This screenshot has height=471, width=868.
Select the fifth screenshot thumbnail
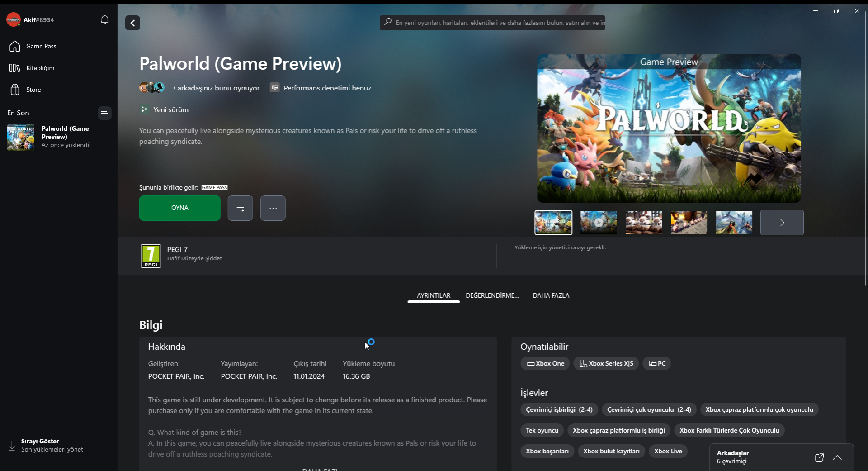pos(734,223)
